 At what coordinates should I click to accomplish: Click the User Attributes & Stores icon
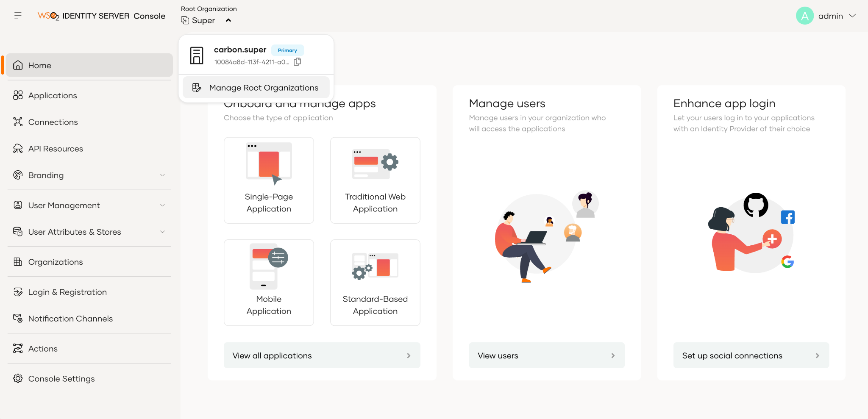(18, 232)
